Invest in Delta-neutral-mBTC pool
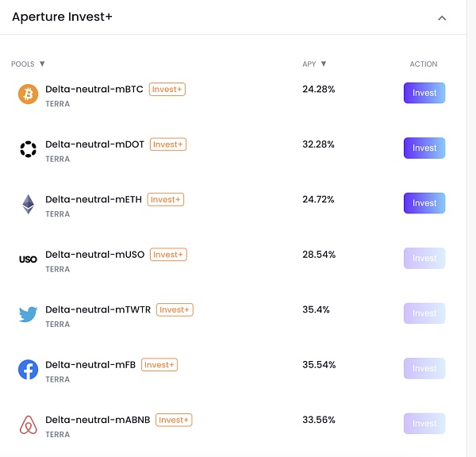 424,93
